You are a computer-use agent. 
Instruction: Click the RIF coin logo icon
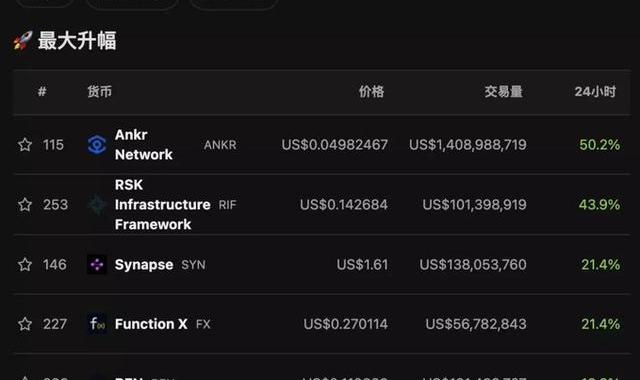tap(97, 204)
